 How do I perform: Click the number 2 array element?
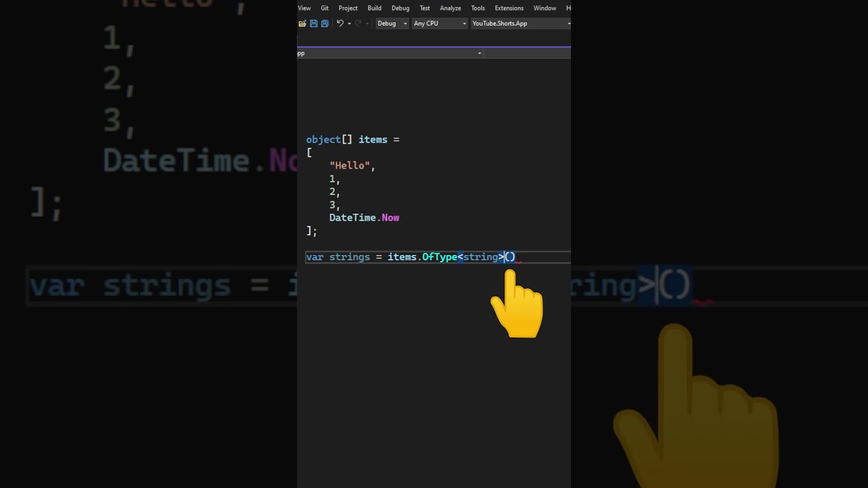(x=332, y=192)
